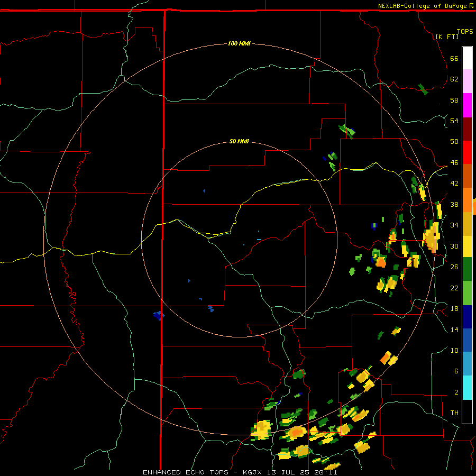476x476 pixels.
Task: Click the white 66 K FT legend swatch
Action: click(x=467, y=58)
